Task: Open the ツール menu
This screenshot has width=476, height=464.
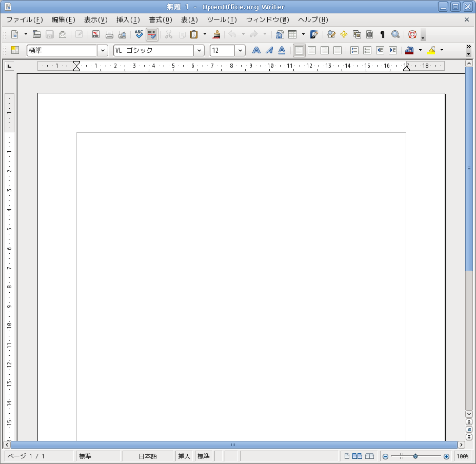Action: pyautogui.click(x=222, y=20)
